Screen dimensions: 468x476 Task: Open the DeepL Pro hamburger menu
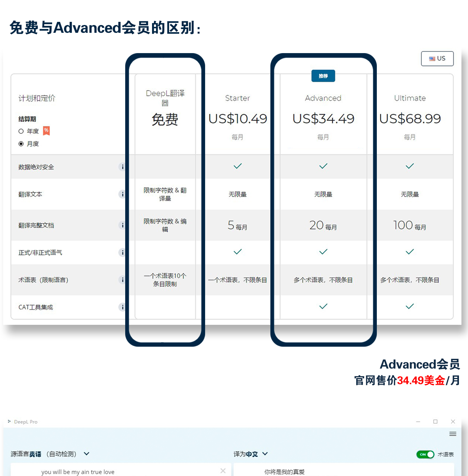453,434
